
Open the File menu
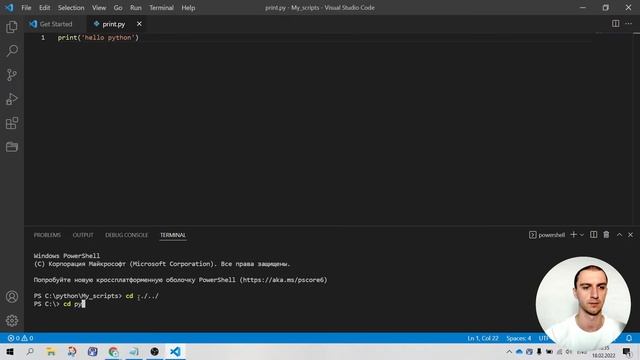coord(26,8)
